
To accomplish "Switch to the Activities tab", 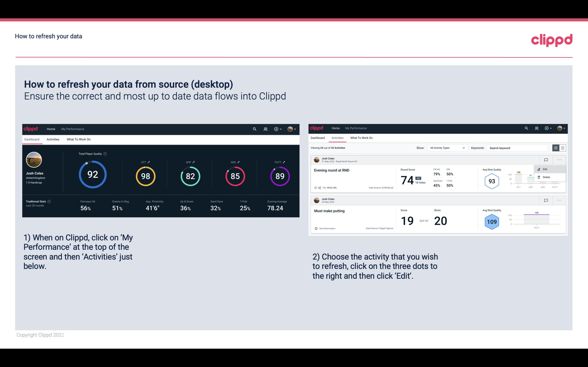I will [53, 139].
